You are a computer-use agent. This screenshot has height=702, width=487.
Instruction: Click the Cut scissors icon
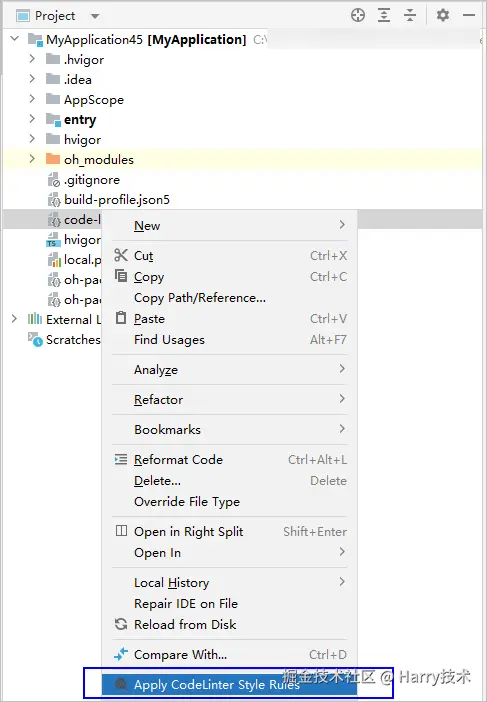tap(121, 255)
